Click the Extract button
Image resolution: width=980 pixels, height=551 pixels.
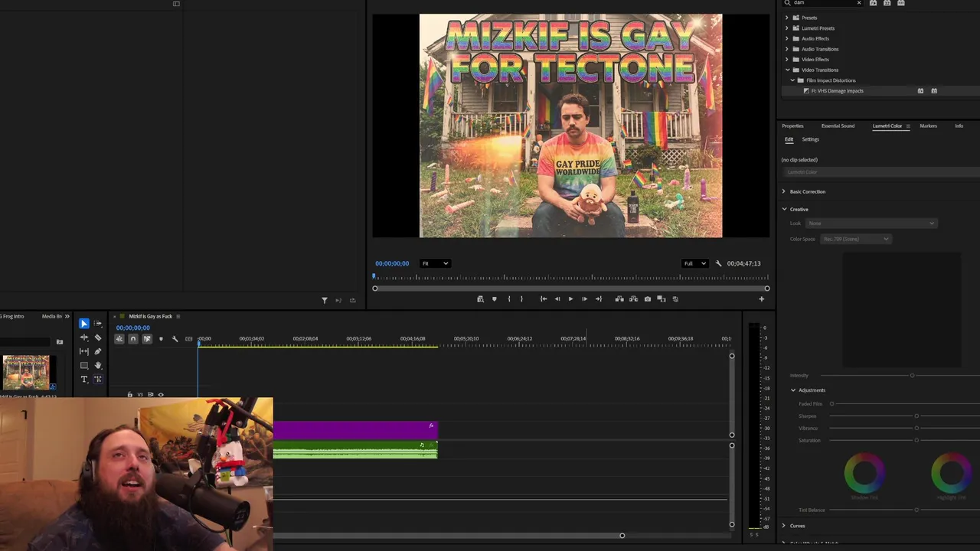click(x=633, y=299)
